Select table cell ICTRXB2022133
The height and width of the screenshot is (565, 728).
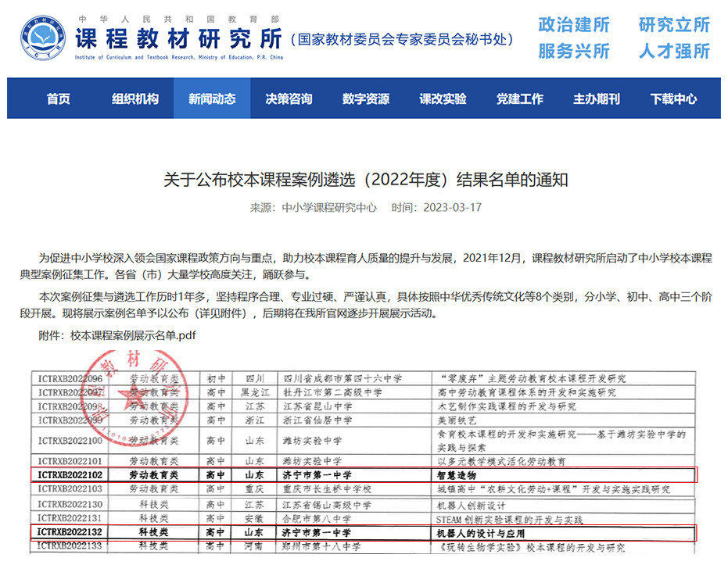tap(70, 546)
